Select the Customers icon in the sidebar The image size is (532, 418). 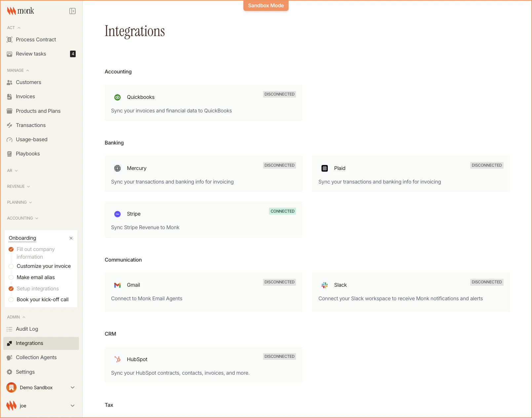tap(9, 82)
